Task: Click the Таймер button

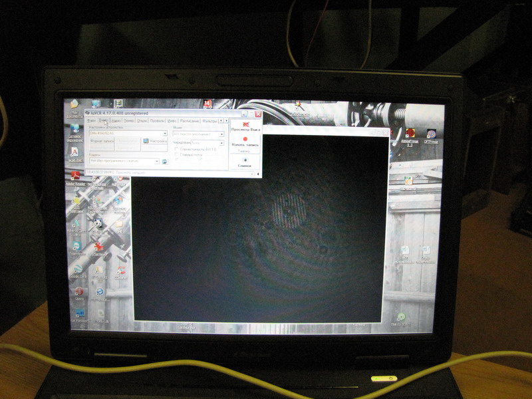Action: 244,151
